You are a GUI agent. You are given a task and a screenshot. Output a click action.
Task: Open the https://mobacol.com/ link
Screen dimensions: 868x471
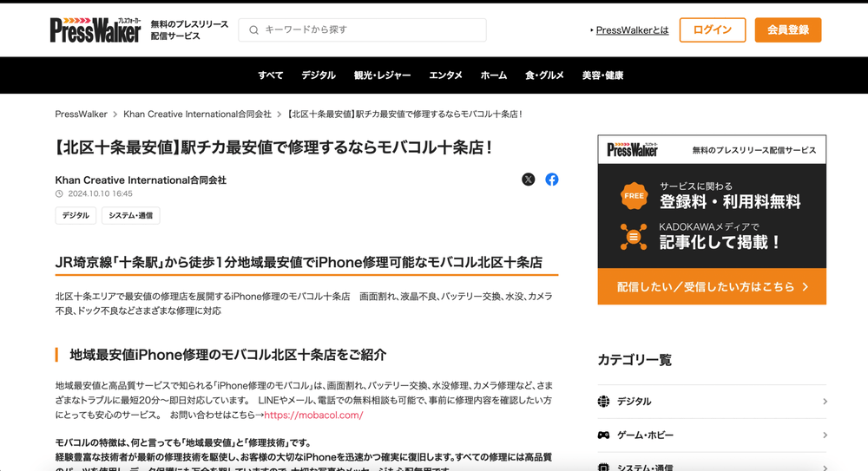click(x=313, y=415)
